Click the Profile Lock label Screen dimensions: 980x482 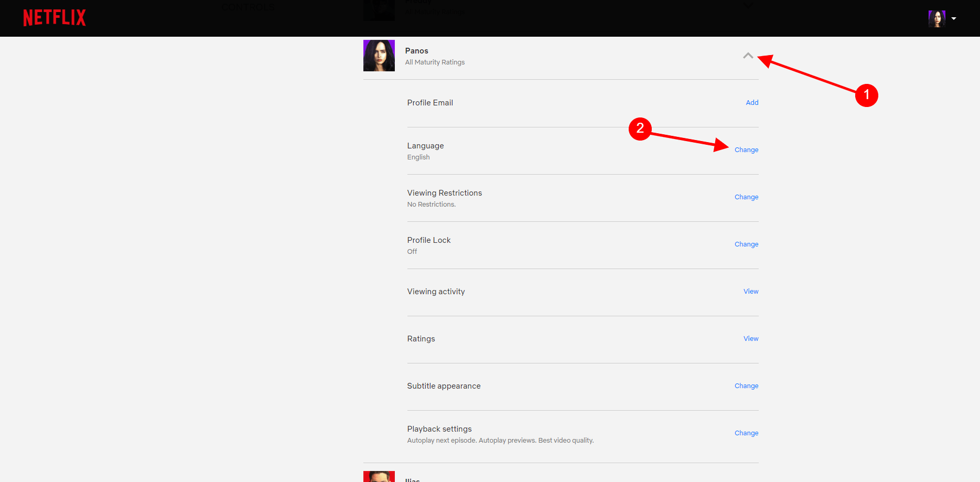pyautogui.click(x=428, y=240)
